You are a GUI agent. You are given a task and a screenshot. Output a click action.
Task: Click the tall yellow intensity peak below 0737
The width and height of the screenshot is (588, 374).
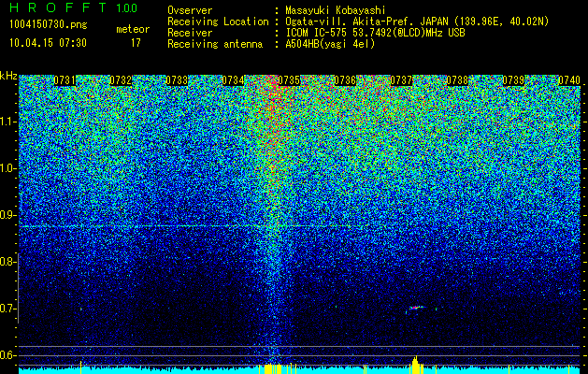pyautogui.click(x=415, y=365)
